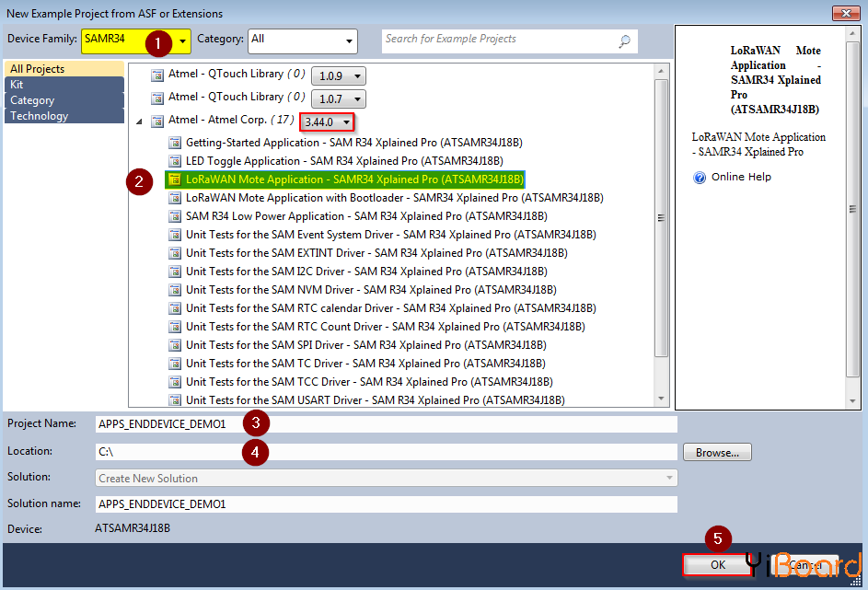Click icon of I2C Driver unit tests
This screenshot has width=868, height=590.
click(175, 272)
